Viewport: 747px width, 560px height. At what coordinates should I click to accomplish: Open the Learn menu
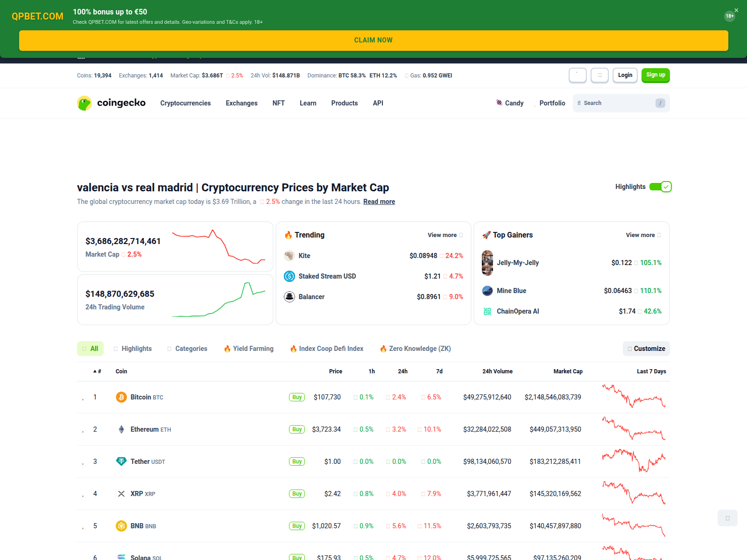click(x=308, y=103)
